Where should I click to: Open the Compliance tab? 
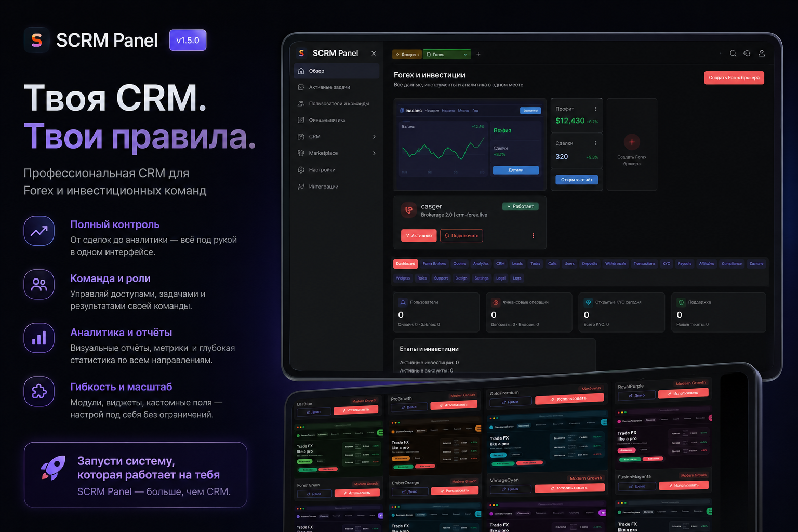(731, 264)
